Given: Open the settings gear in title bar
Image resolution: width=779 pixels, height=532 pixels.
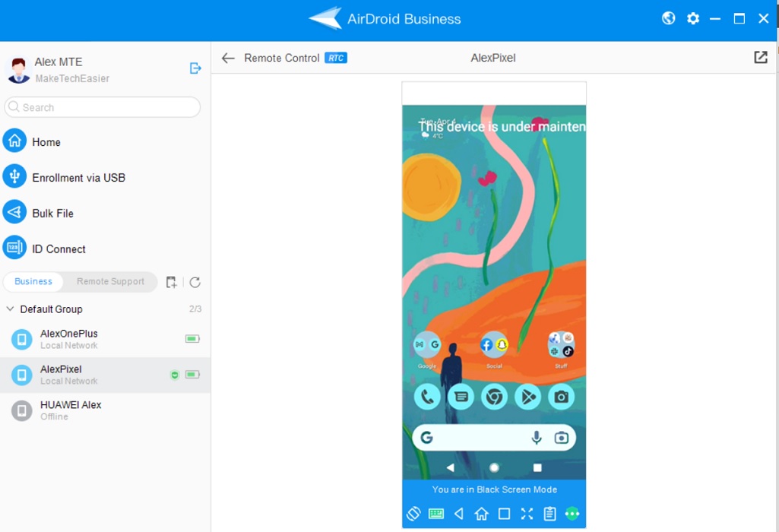Looking at the screenshot, I should [x=692, y=18].
